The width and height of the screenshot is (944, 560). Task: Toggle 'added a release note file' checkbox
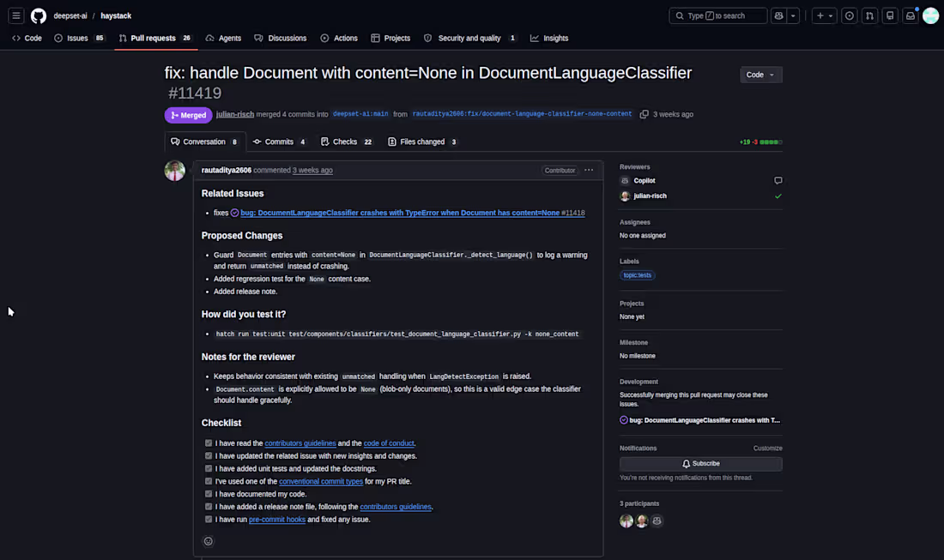coord(209,507)
